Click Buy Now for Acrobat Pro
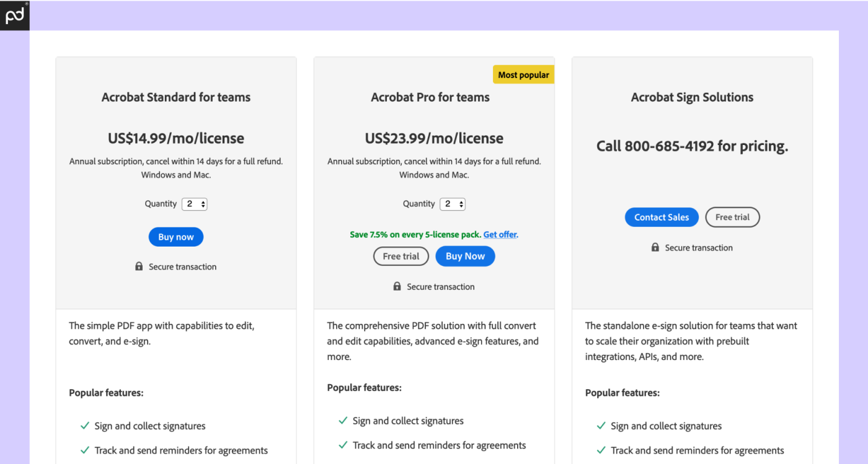The image size is (868, 464). [465, 256]
